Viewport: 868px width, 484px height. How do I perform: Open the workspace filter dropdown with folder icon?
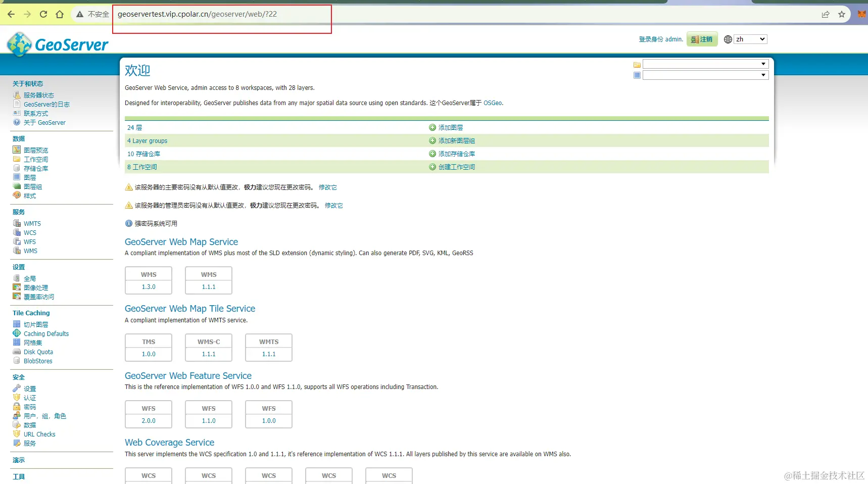tap(706, 64)
